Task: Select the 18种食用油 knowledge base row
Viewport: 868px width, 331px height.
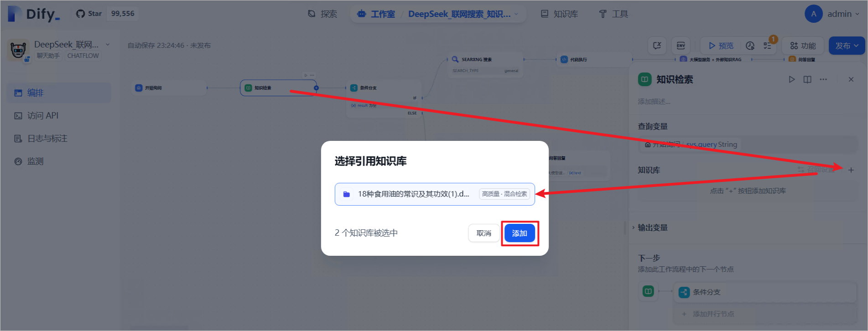Action: point(435,194)
